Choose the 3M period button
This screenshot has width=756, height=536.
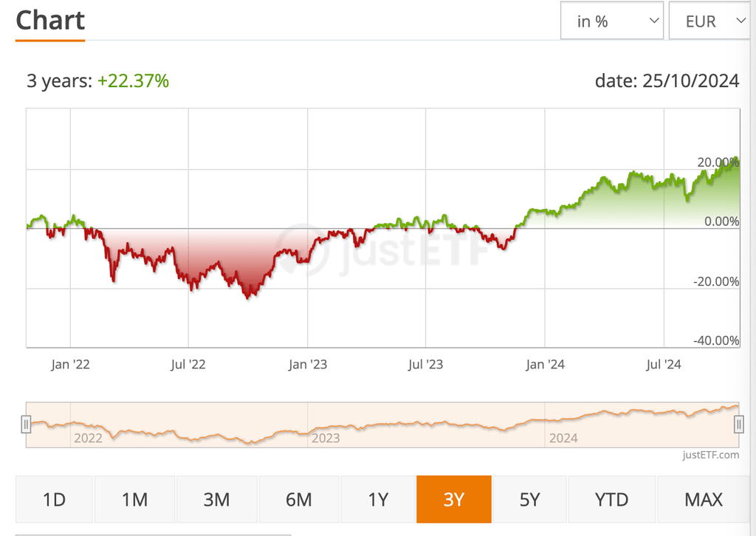tap(217, 500)
